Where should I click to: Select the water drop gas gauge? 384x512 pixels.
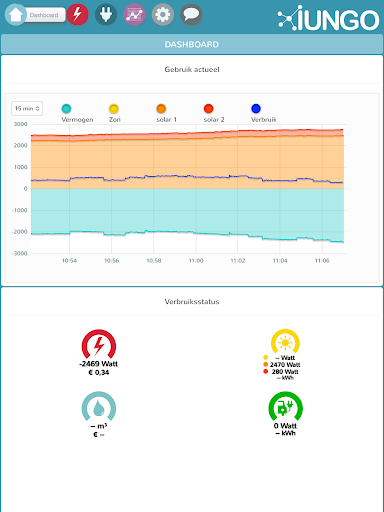99,406
